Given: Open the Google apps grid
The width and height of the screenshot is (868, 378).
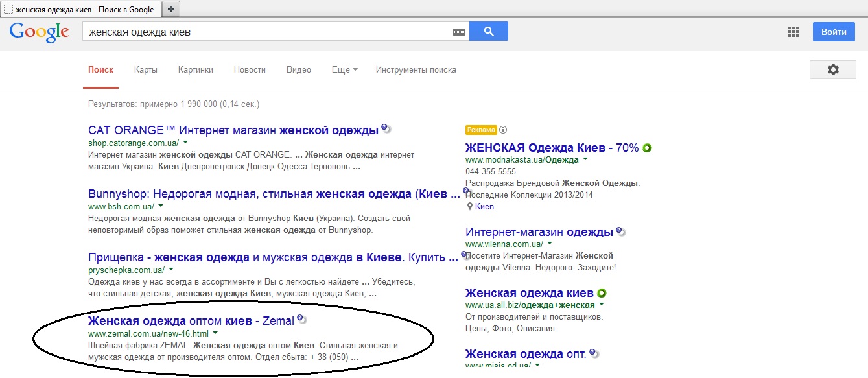Looking at the screenshot, I should pos(793,32).
